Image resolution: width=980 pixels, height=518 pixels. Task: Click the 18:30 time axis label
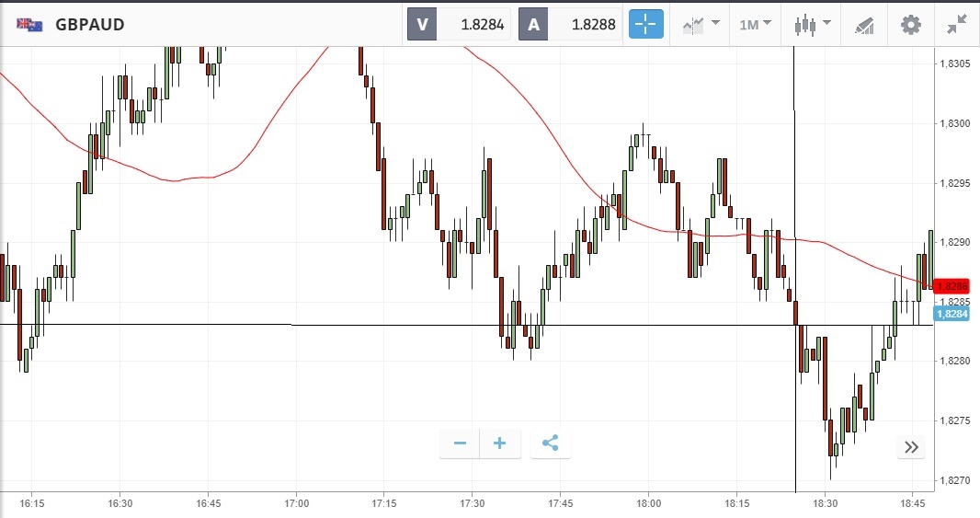pos(825,504)
